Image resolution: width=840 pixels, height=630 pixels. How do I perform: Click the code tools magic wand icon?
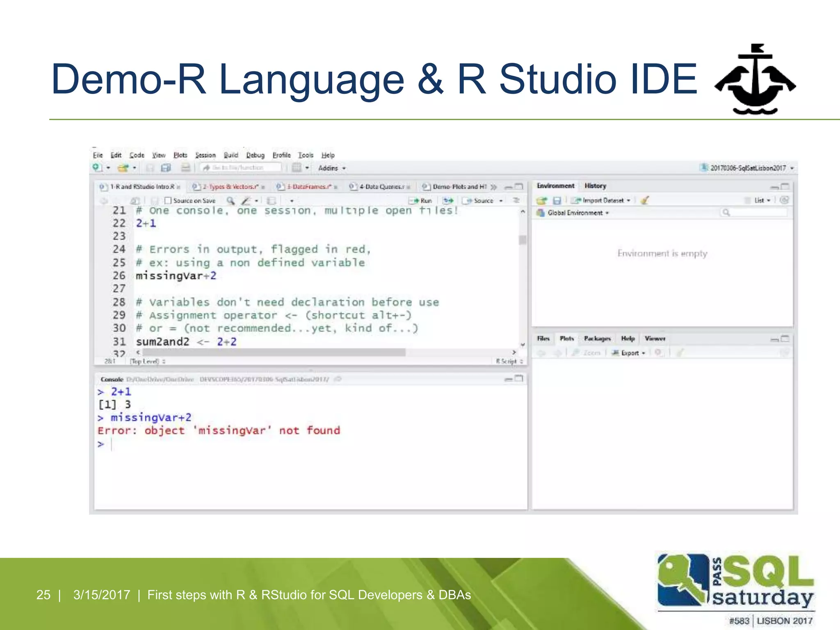246,201
